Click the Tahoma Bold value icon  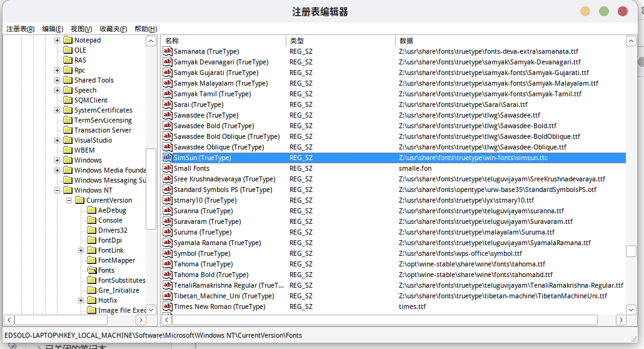tap(167, 275)
